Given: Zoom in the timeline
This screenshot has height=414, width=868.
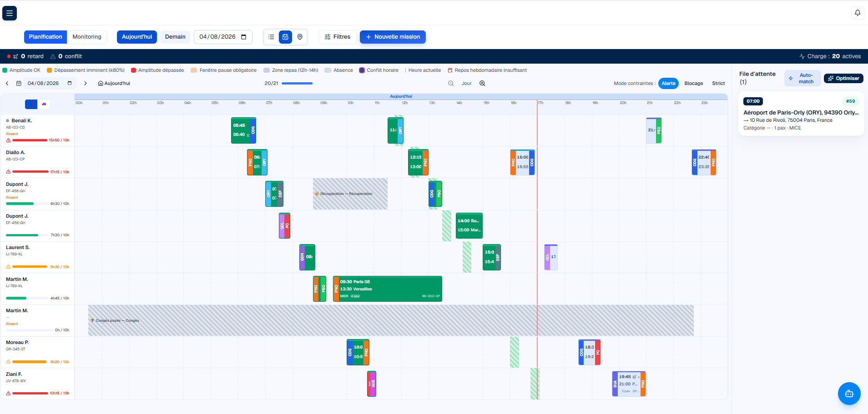Looking at the screenshot, I should tap(482, 83).
